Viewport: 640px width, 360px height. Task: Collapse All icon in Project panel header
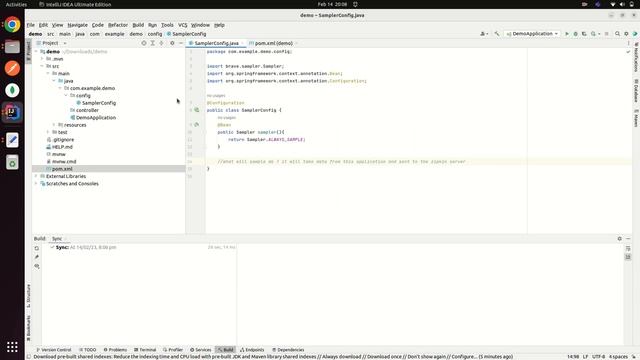click(x=162, y=43)
